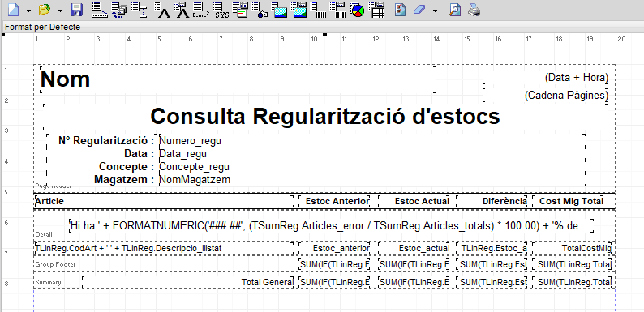
Task: Click the 'Summary' band label
Action: click(48, 283)
